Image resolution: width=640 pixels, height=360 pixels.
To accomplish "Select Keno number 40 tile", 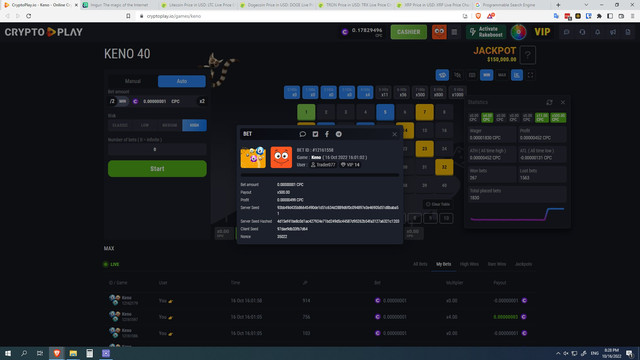I will 444,185.
